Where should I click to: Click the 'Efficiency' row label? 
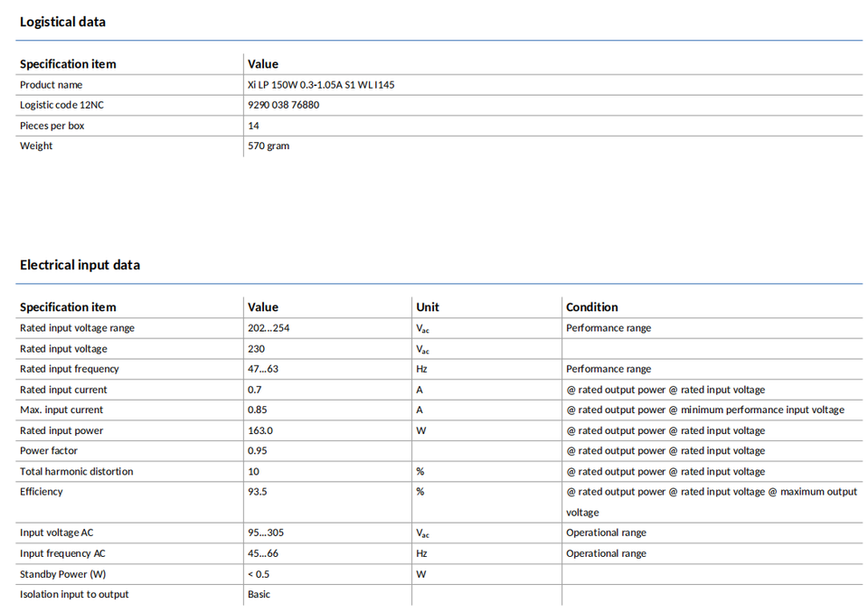click(41, 492)
